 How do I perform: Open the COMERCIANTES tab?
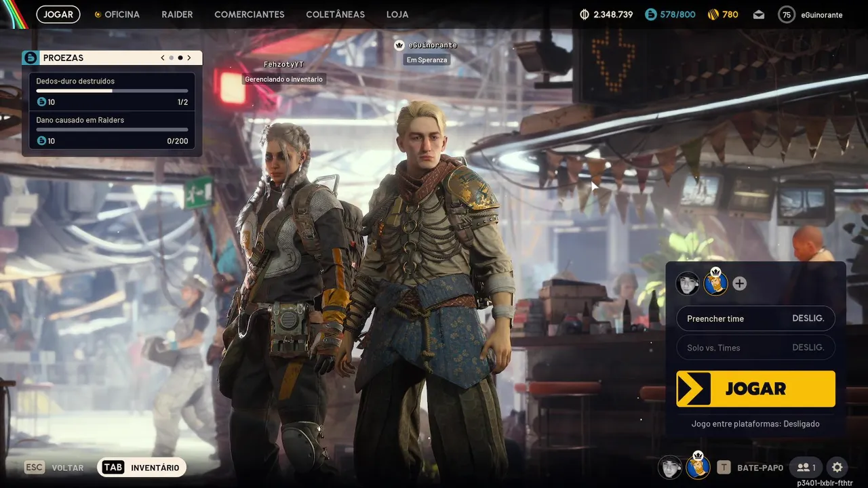pyautogui.click(x=250, y=14)
